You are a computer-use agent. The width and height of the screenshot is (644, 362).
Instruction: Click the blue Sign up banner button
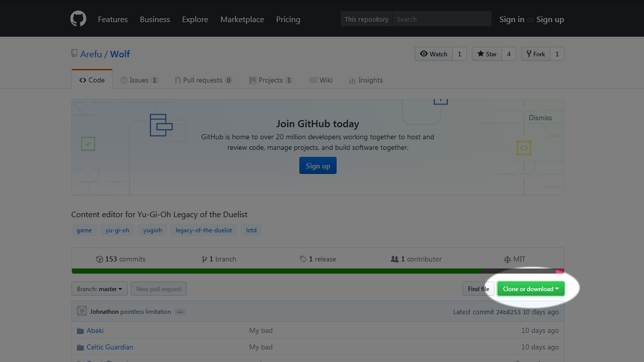(x=318, y=166)
